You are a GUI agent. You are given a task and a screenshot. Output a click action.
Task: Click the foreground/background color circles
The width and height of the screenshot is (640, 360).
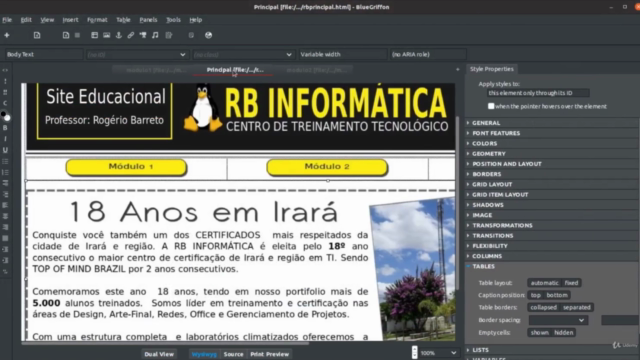pyautogui.click(x=5, y=116)
